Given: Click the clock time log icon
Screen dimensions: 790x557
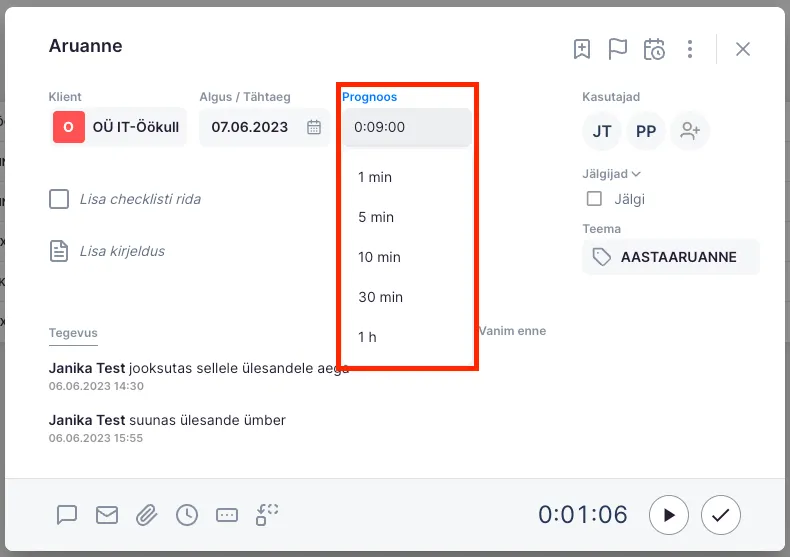Looking at the screenshot, I should tap(187, 515).
